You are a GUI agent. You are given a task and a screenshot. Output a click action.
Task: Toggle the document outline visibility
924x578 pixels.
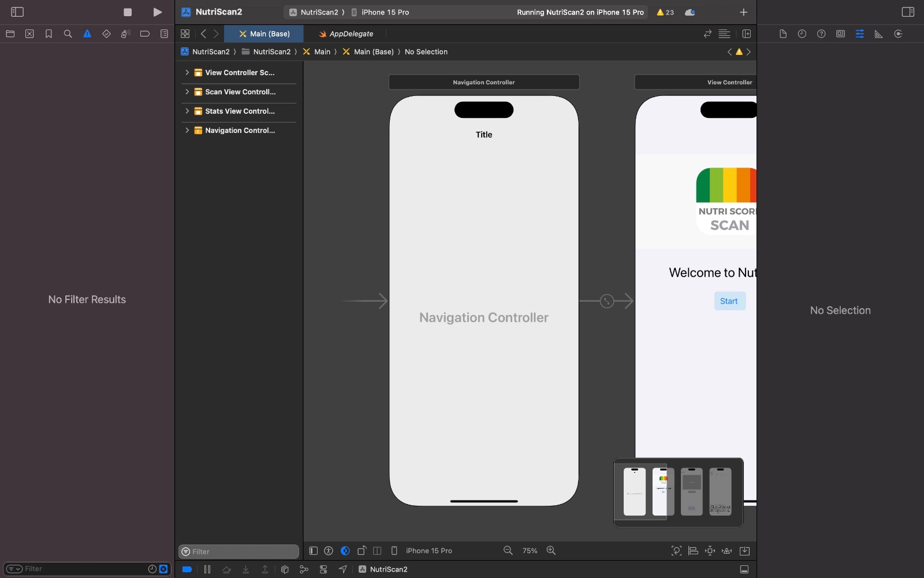coord(314,551)
